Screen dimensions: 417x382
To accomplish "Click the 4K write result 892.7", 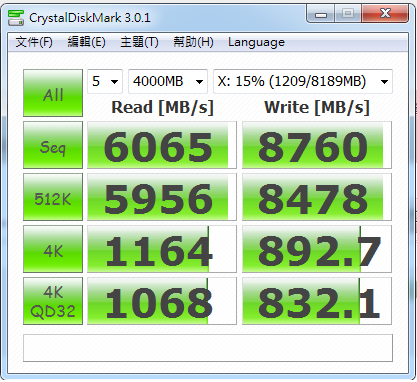I will tap(317, 249).
